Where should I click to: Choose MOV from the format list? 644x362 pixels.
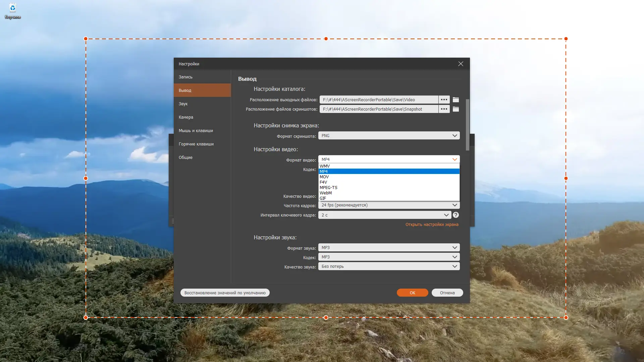click(324, 177)
